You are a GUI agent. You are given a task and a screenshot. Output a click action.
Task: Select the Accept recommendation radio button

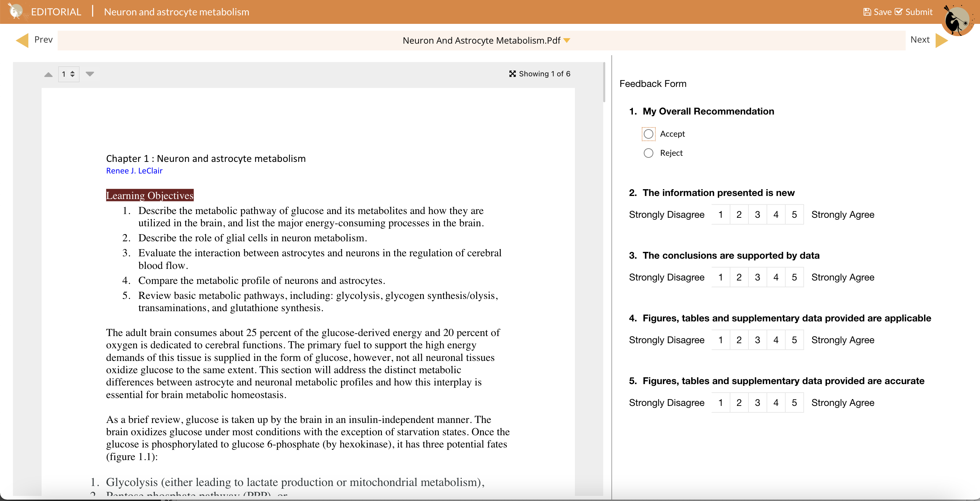648,134
